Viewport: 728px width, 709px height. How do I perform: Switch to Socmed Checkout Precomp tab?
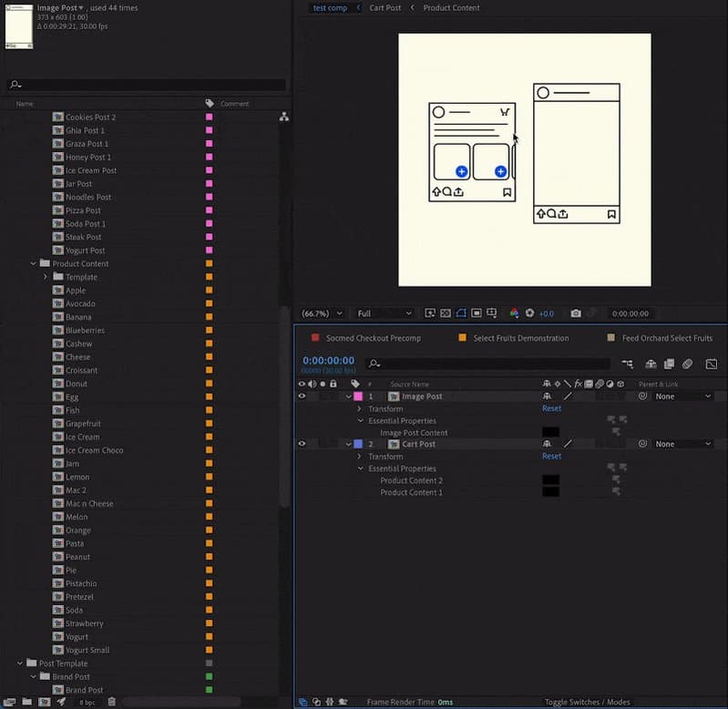pos(373,338)
